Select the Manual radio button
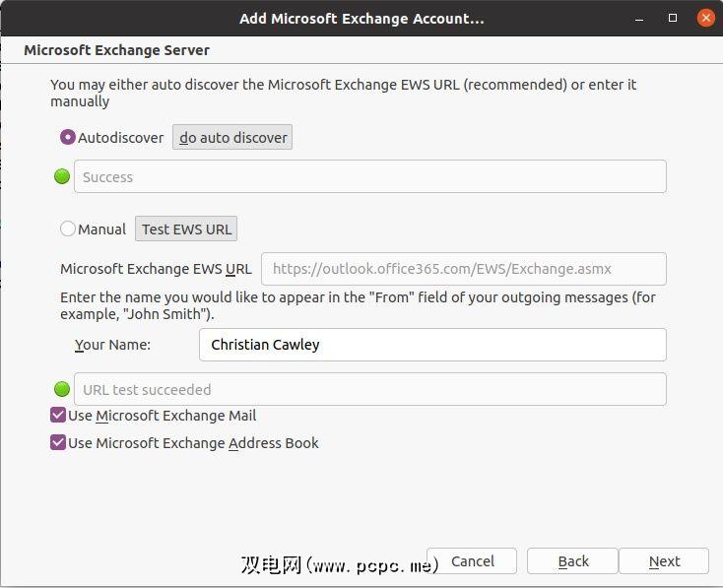723x588 pixels. pyautogui.click(x=67, y=229)
